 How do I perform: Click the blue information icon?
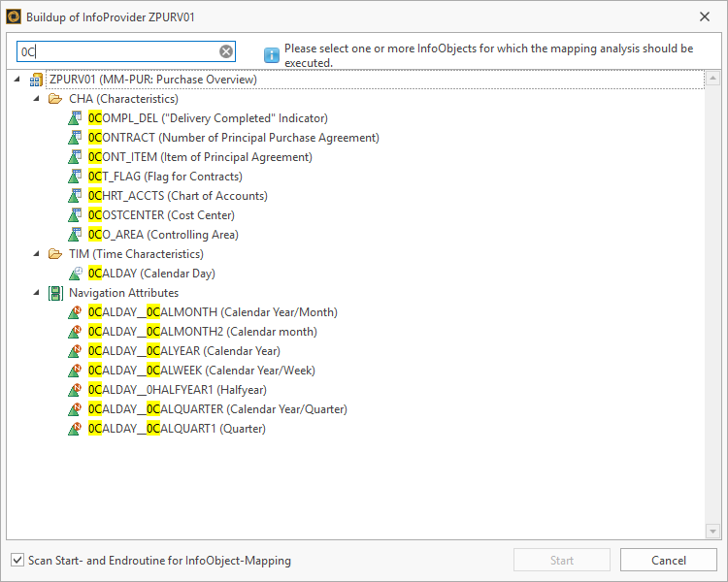pos(272,55)
